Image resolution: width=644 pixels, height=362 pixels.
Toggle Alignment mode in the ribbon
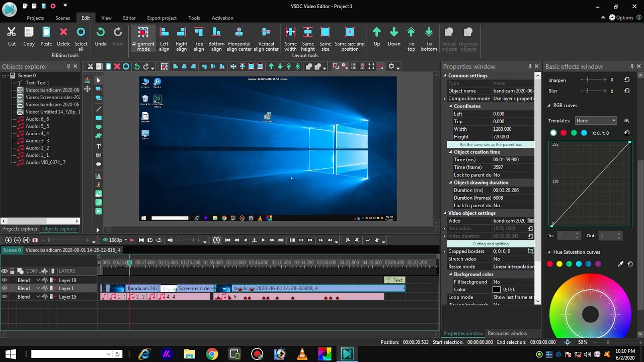(143, 39)
